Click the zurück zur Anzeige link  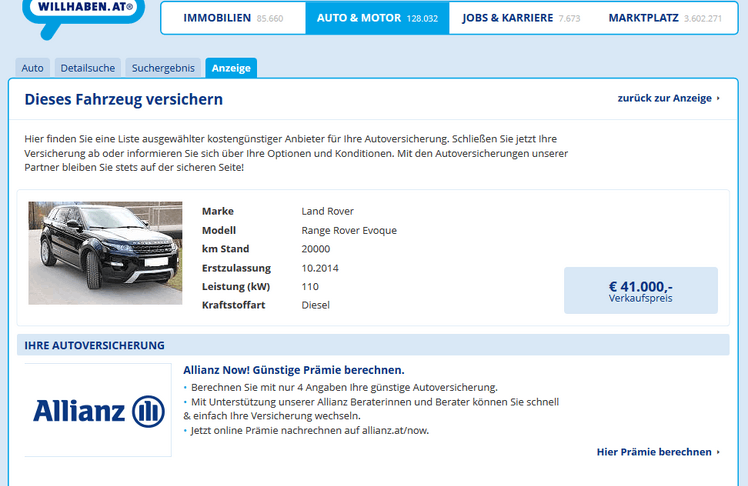click(668, 98)
